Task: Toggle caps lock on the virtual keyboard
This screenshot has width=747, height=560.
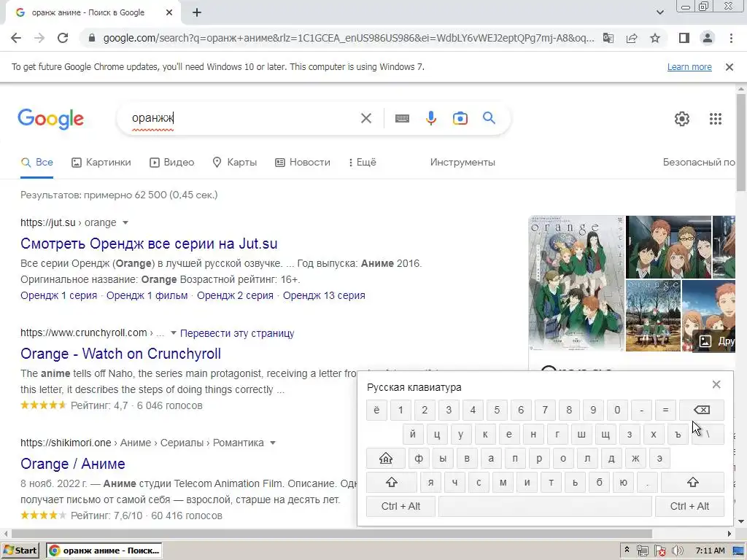Action: 386,458
